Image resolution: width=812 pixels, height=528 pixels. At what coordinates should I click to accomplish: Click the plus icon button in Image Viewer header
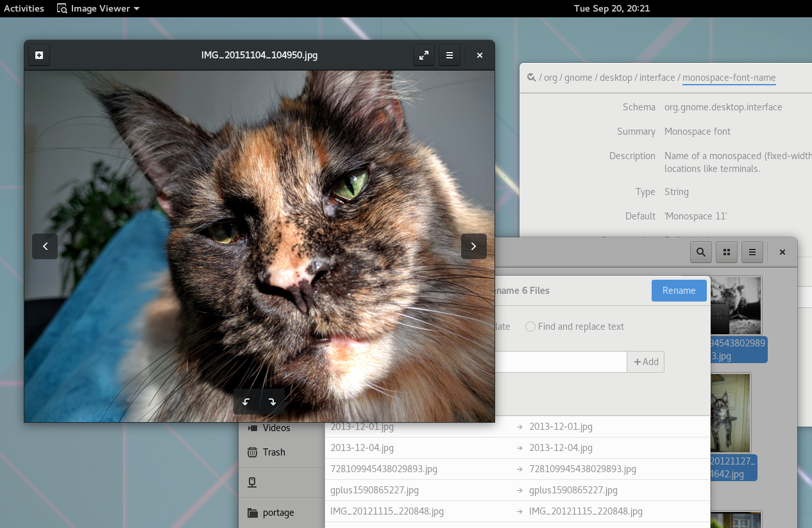click(39, 56)
